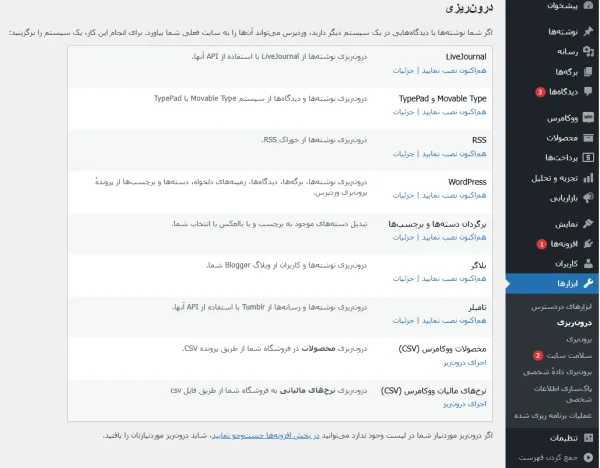Screen dimensions: 600x468
Task: Click the Payments (پرداخت‌ها) dollar icon
Action: (588, 157)
